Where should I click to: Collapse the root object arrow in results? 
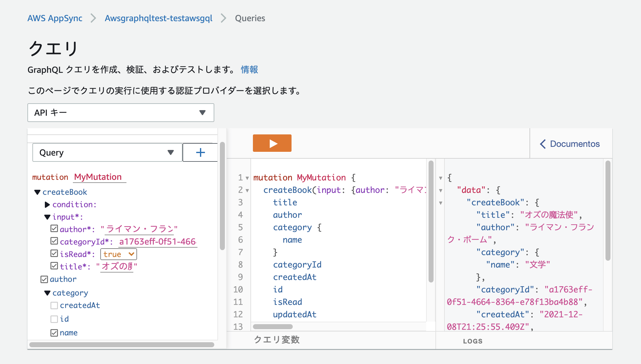pos(440,178)
